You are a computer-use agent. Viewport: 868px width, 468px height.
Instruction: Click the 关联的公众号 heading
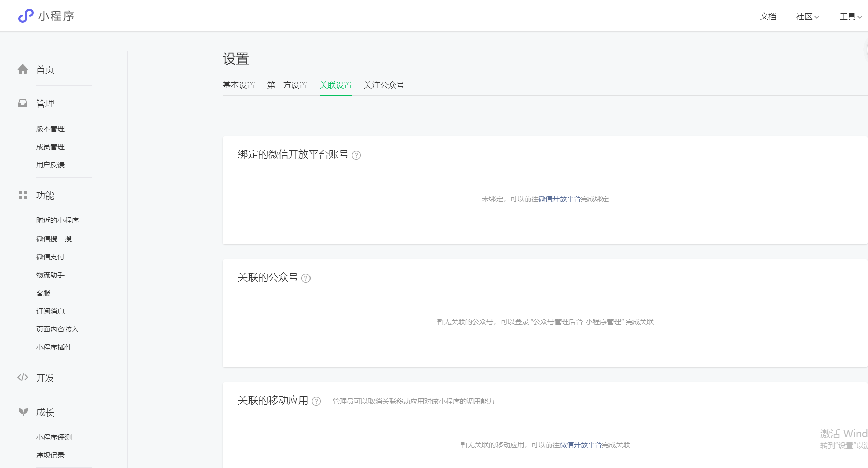pyautogui.click(x=268, y=277)
